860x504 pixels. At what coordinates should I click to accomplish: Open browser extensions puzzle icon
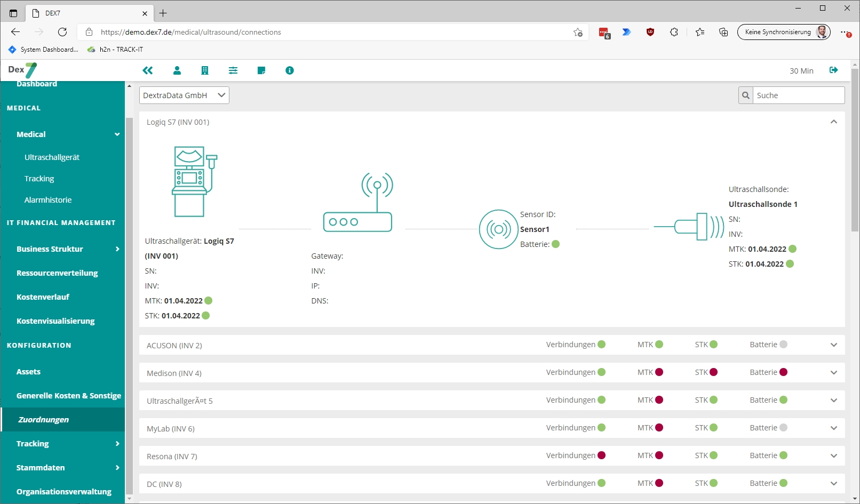coord(674,32)
